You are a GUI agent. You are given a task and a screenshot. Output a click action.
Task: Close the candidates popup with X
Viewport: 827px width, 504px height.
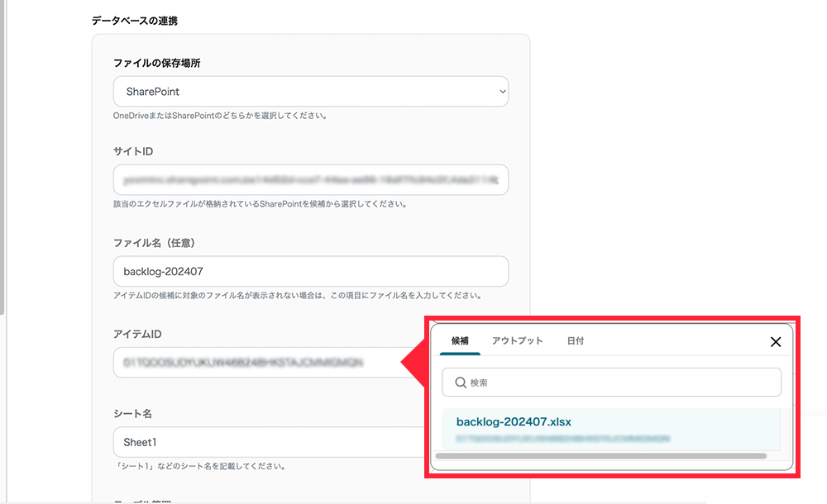[776, 341]
